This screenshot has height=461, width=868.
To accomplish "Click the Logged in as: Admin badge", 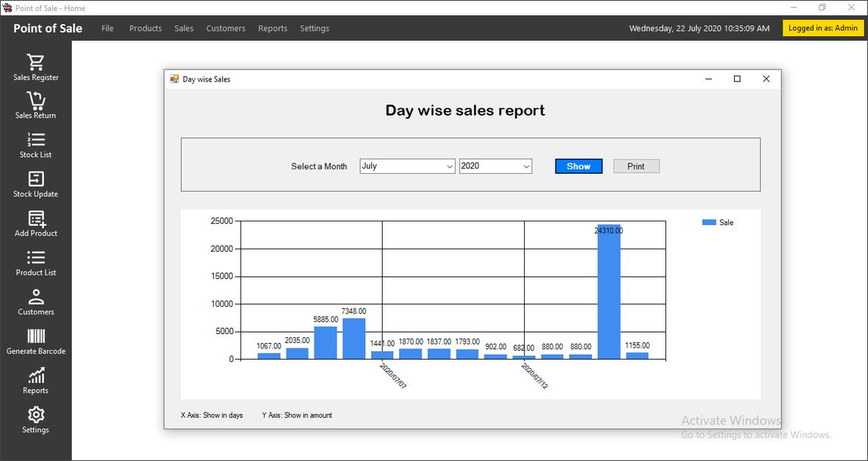I will coord(823,28).
